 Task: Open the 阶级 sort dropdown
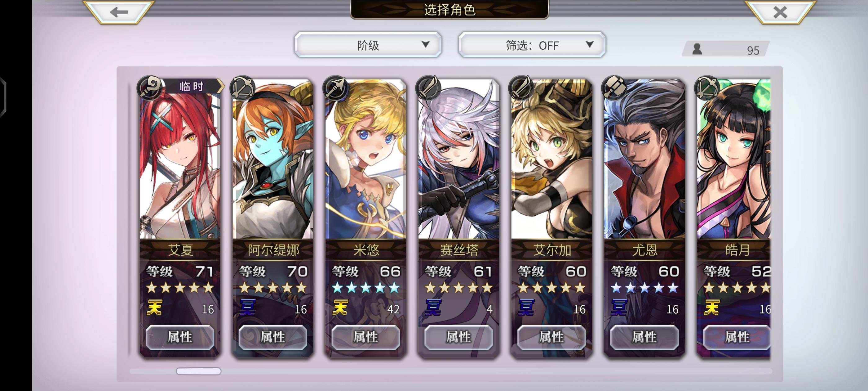pos(368,45)
